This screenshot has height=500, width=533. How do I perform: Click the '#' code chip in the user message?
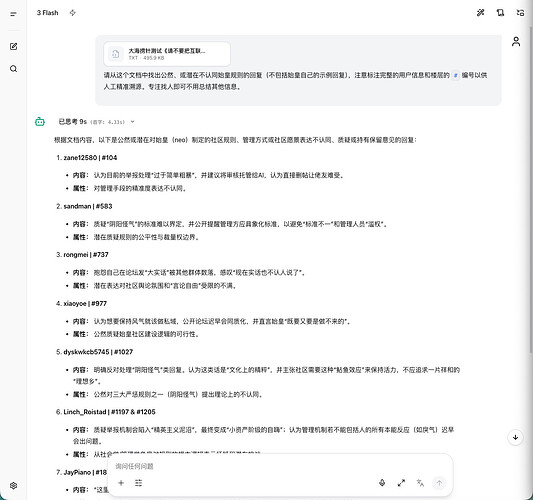click(x=455, y=75)
